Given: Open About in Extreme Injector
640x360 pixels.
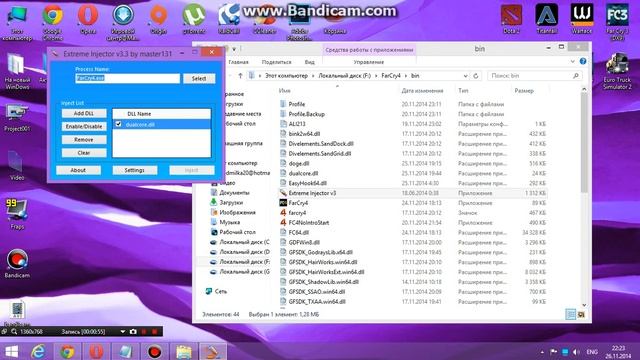Looking at the screenshot, I should click(x=78, y=170).
